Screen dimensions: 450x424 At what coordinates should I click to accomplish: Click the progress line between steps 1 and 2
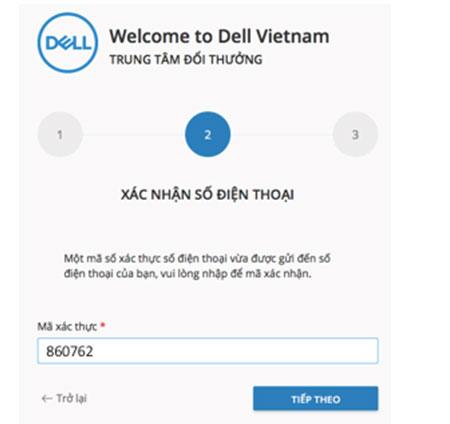(x=134, y=135)
